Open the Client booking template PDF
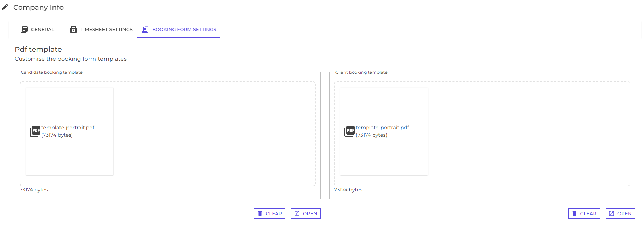The height and width of the screenshot is (225, 644). coord(620,213)
